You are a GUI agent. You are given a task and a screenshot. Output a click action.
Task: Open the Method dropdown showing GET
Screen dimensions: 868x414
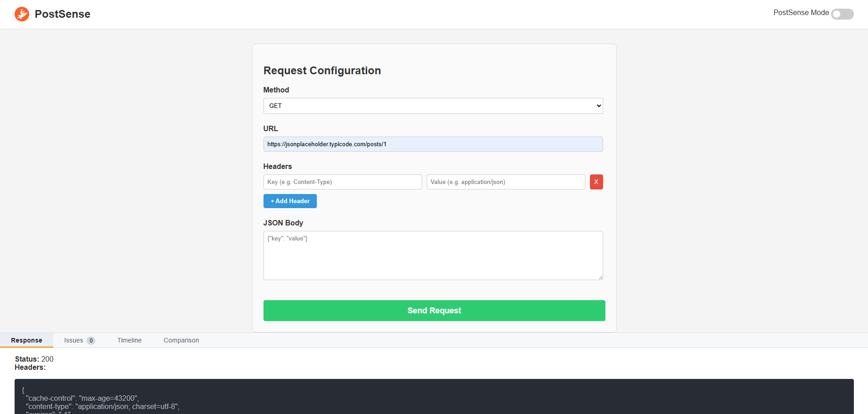pyautogui.click(x=433, y=106)
